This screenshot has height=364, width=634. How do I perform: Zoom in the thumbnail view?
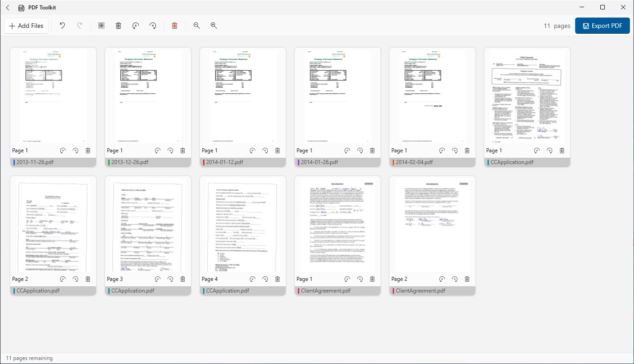214,26
